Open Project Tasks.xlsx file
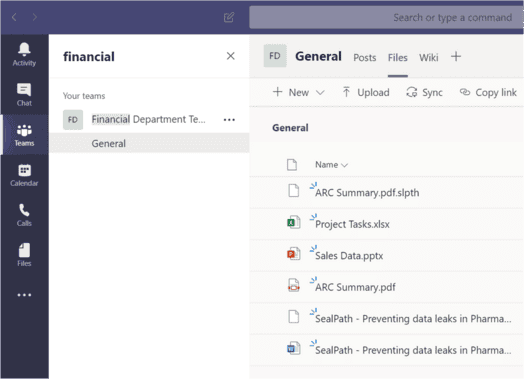The height and width of the screenshot is (379, 524). click(x=352, y=224)
